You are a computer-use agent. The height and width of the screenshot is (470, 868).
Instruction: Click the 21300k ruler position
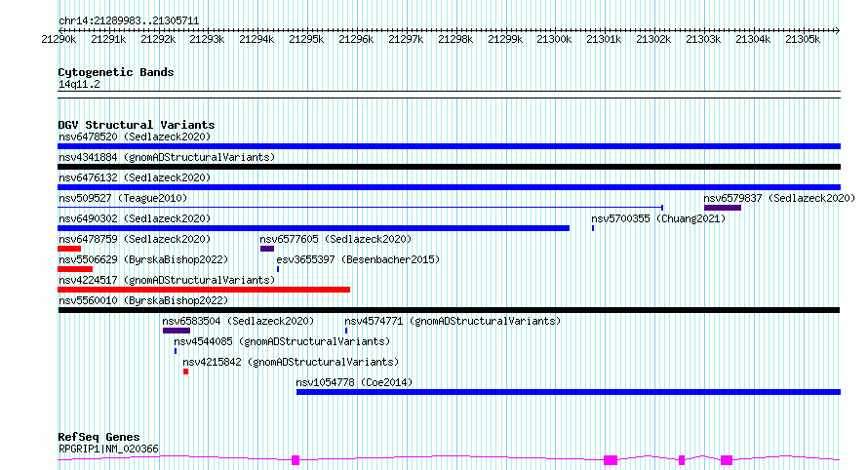coord(554,39)
